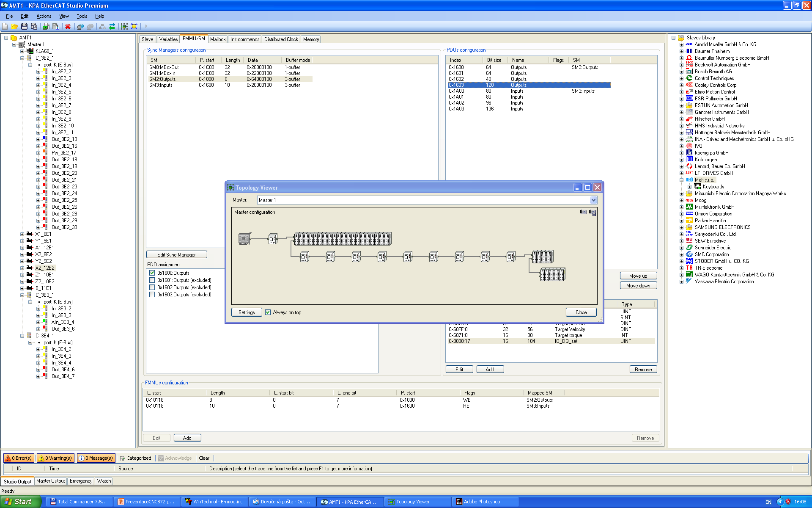Click the network card scan toolbar icon
The height and width of the screenshot is (508, 812).
(x=46, y=26)
